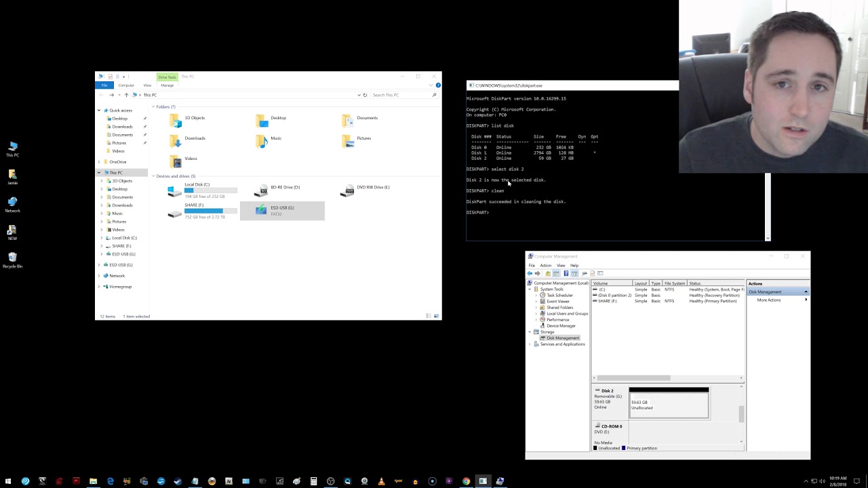The height and width of the screenshot is (488, 868).
Task: Select the Disk 2 Removable label panel
Action: coord(610,403)
